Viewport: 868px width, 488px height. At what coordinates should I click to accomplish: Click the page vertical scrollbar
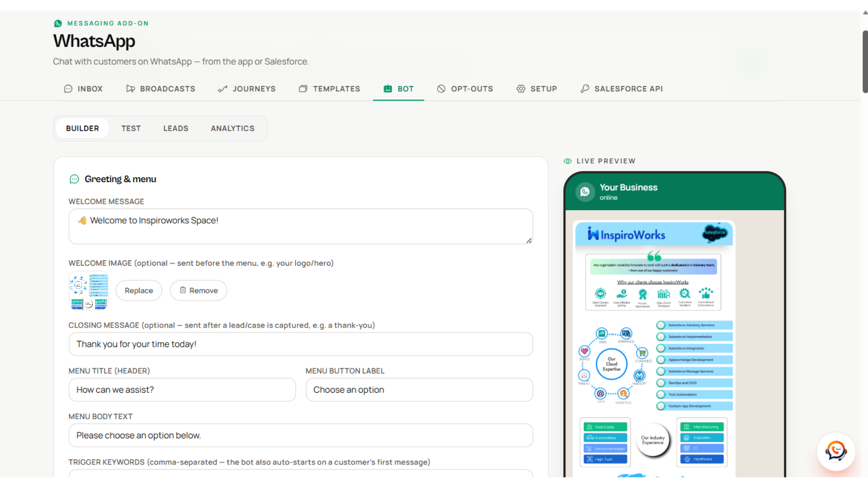865,61
